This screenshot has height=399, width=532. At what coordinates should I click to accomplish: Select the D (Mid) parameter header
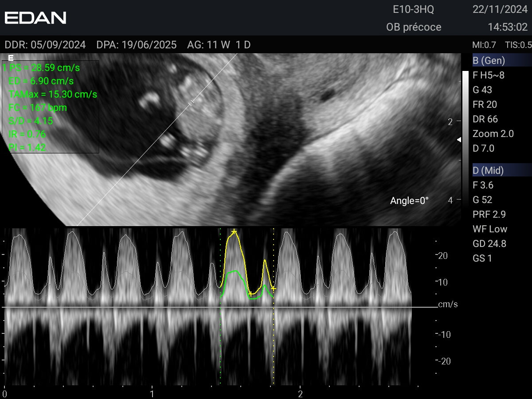502,170
